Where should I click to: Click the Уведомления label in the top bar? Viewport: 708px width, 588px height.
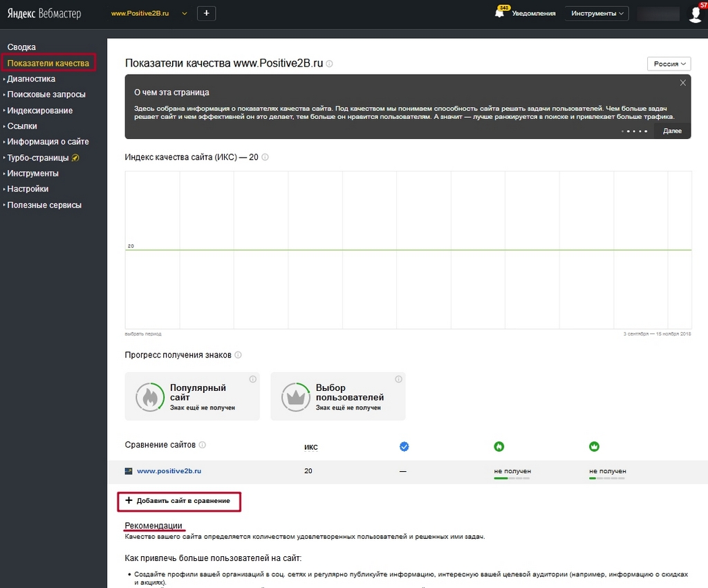[534, 14]
